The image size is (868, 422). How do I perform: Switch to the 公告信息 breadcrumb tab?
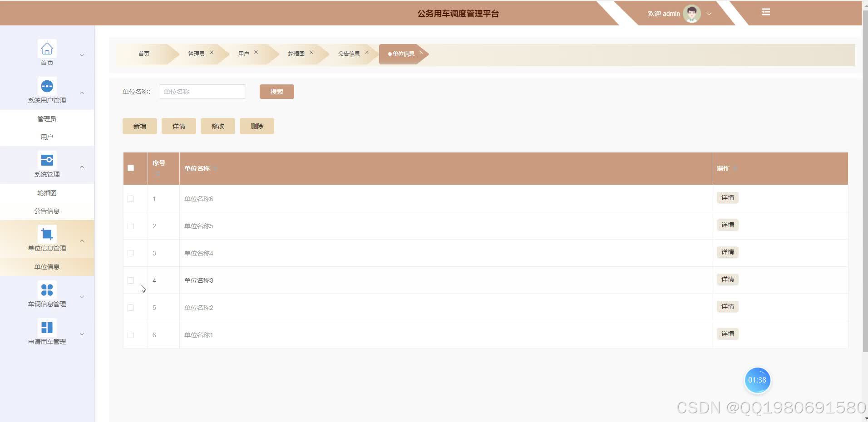click(x=349, y=54)
